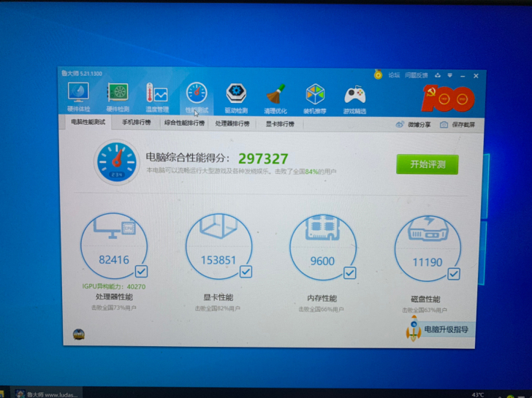The image size is (532, 398).
Task: Uncheck the 内存性能 checkbox
Action: [349, 273]
